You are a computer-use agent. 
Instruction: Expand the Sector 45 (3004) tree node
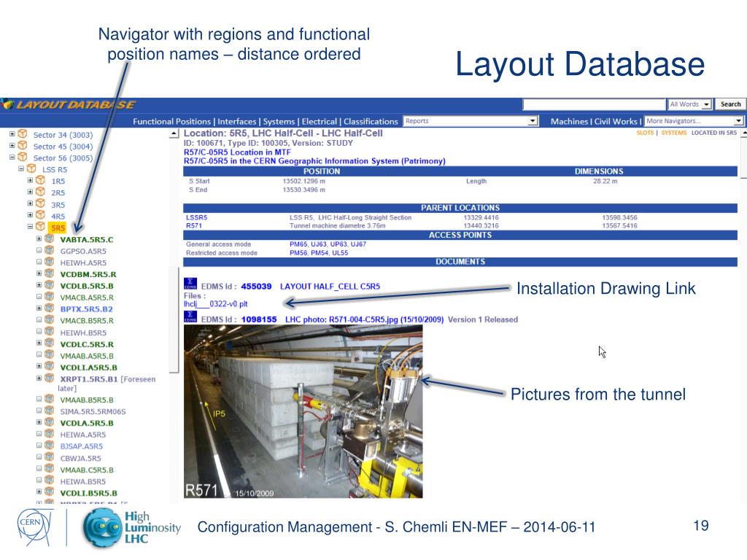pos(12,146)
